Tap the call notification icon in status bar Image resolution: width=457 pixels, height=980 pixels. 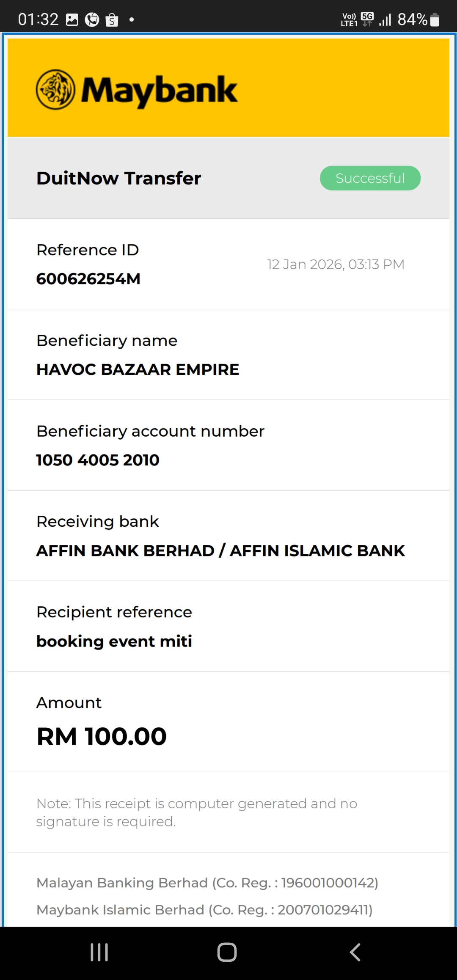(92, 20)
